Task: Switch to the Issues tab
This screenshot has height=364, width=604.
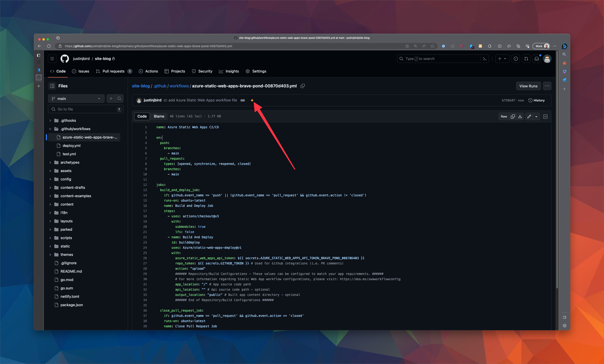Action: click(80, 71)
